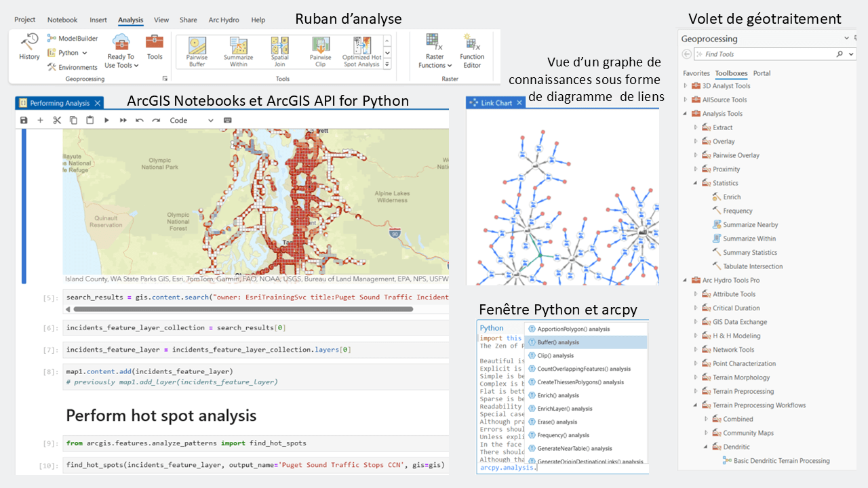The height and width of the screenshot is (488, 868).
Task: Open Tabulate Intersection tool
Action: [x=747, y=266]
